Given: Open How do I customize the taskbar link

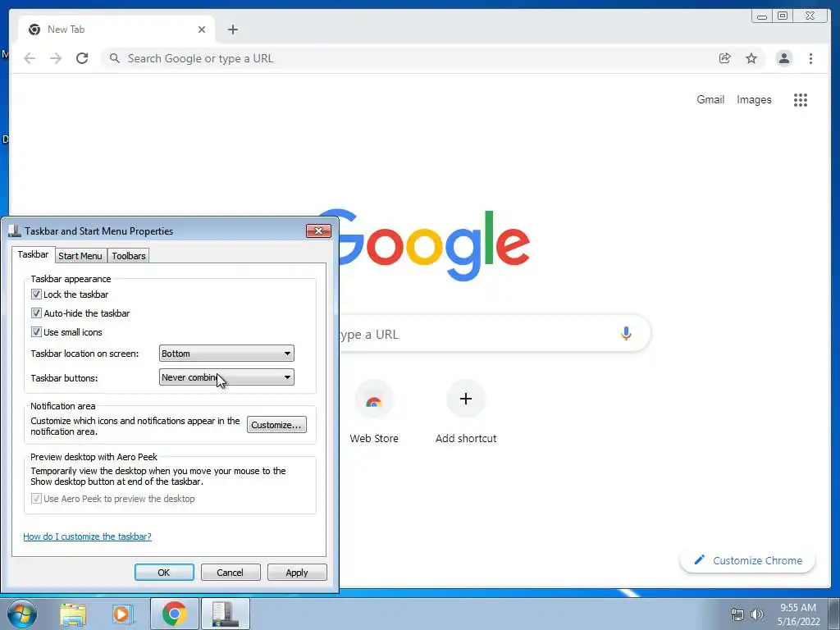Looking at the screenshot, I should 87,536.
